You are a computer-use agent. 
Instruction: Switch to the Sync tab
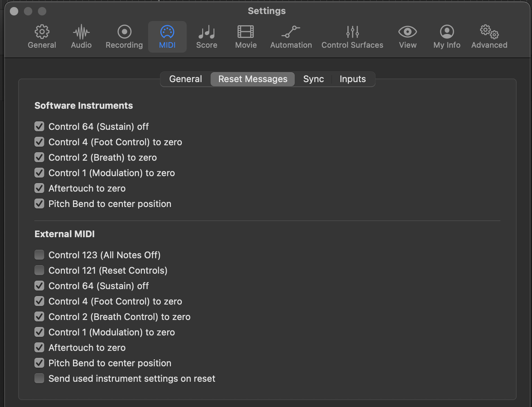point(313,79)
